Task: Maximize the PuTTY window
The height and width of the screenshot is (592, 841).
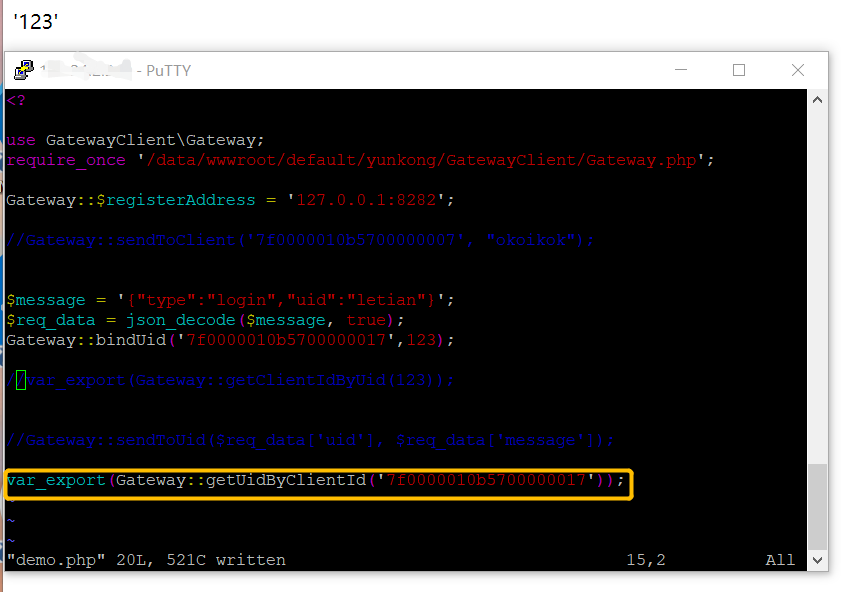Action: 739,70
